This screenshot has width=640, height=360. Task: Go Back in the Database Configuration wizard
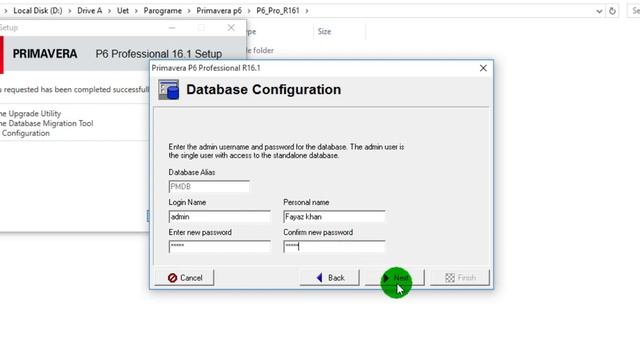tap(329, 278)
